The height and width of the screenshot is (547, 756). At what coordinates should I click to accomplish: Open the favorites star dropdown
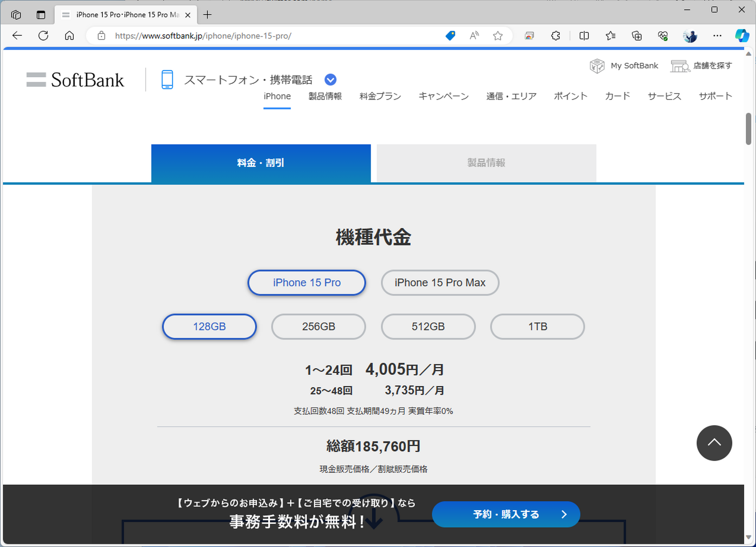[x=610, y=35]
